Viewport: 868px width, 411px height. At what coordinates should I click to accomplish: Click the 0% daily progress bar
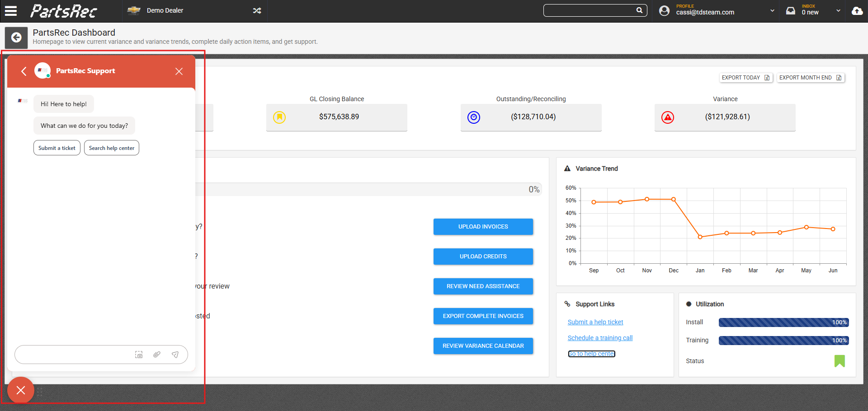(368, 189)
